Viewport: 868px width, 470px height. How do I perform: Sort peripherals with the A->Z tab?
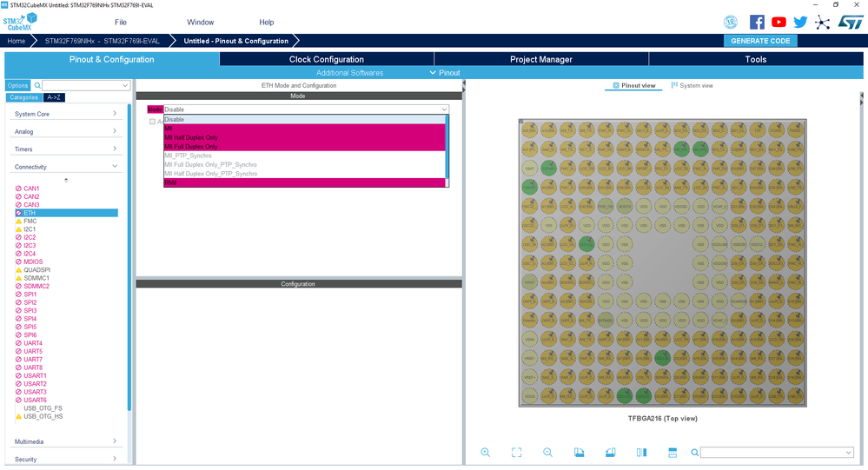[x=54, y=97]
